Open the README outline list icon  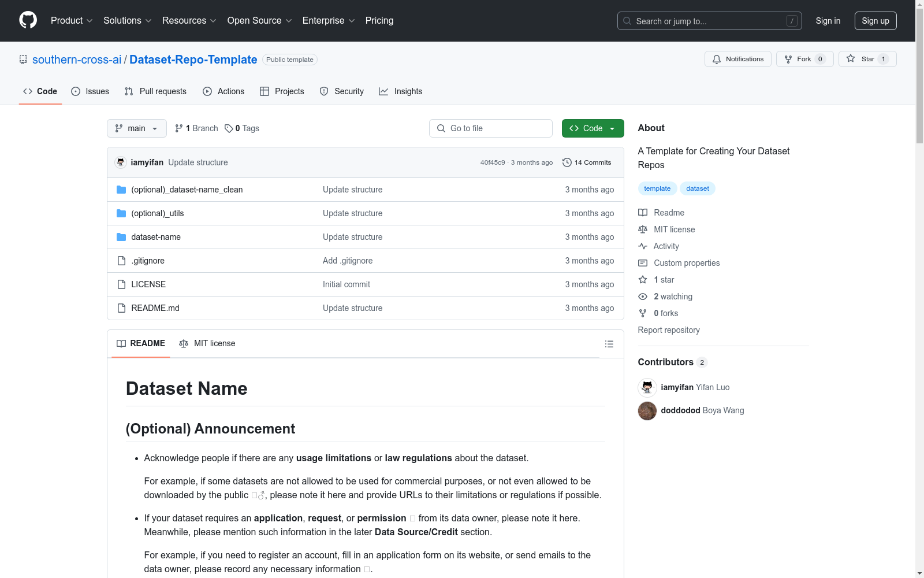point(609,344)
